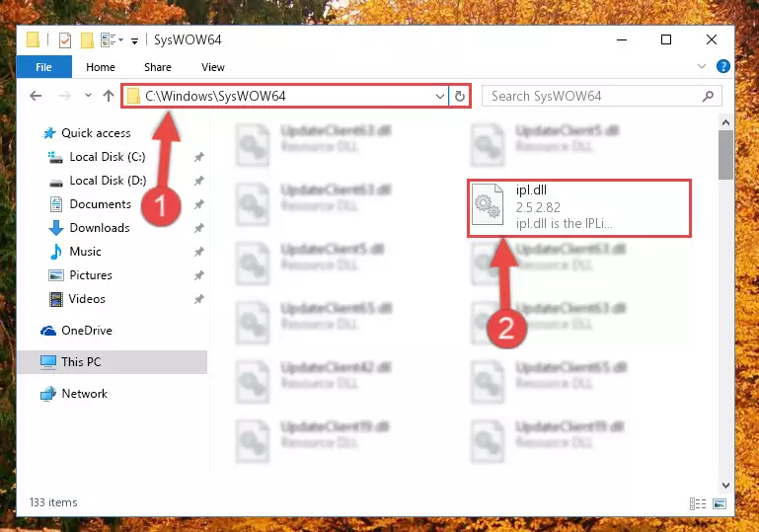Click the folder icon in address bar
759x532 pixels.
click(x=133, y=97)
